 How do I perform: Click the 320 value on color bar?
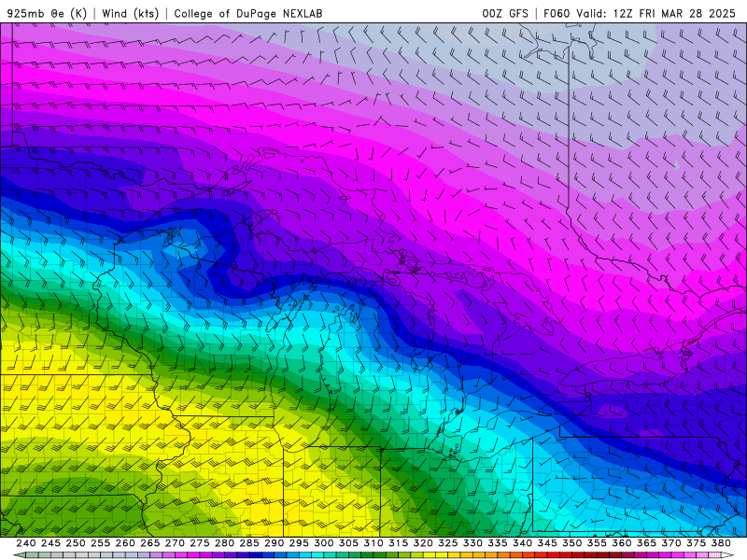[x=423, y=543]
